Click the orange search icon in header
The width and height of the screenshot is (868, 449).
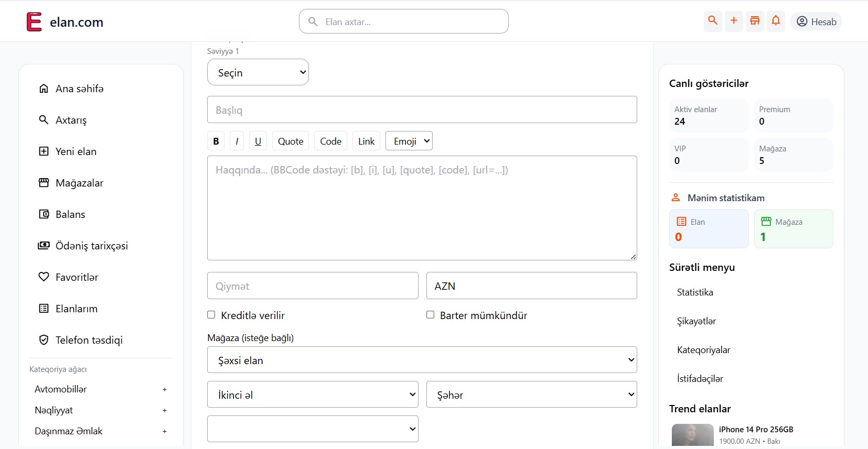[713, 21]
